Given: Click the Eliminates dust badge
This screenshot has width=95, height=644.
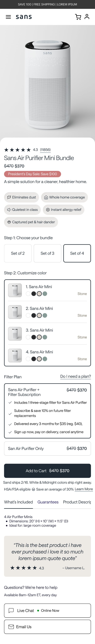Looking at the screenshot, I should pos(22,197).
